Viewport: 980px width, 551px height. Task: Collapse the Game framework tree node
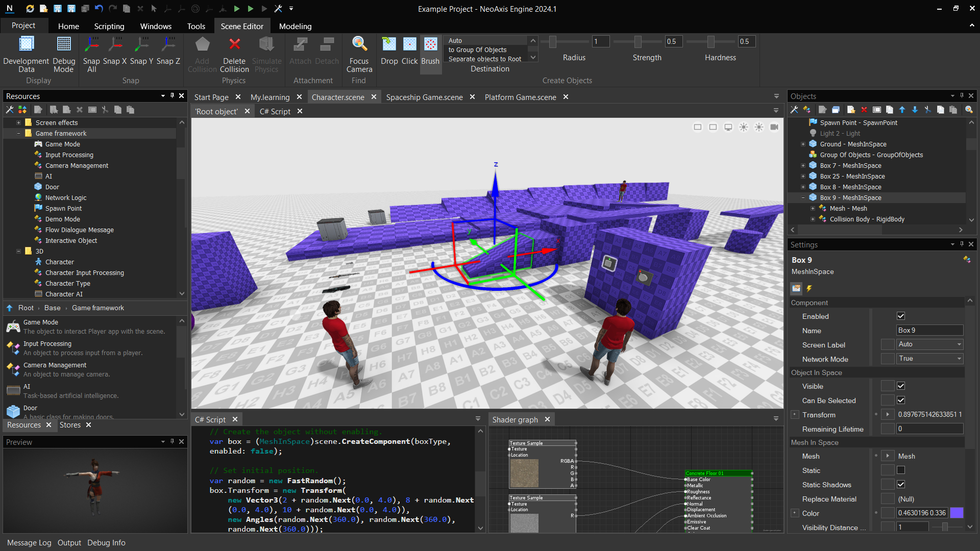pos(18,134)
